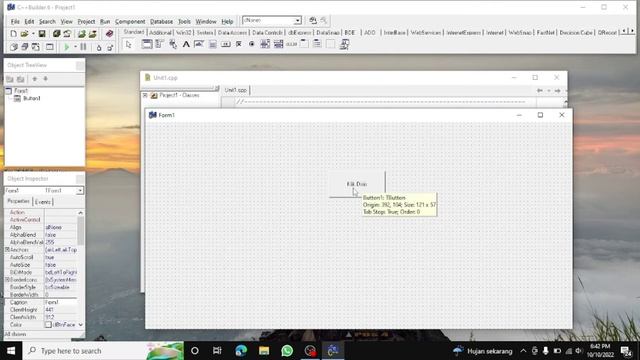This screenshot has height=360, width=640.
Task: Run the project with green arrow
Action: (x=67, y=47)
